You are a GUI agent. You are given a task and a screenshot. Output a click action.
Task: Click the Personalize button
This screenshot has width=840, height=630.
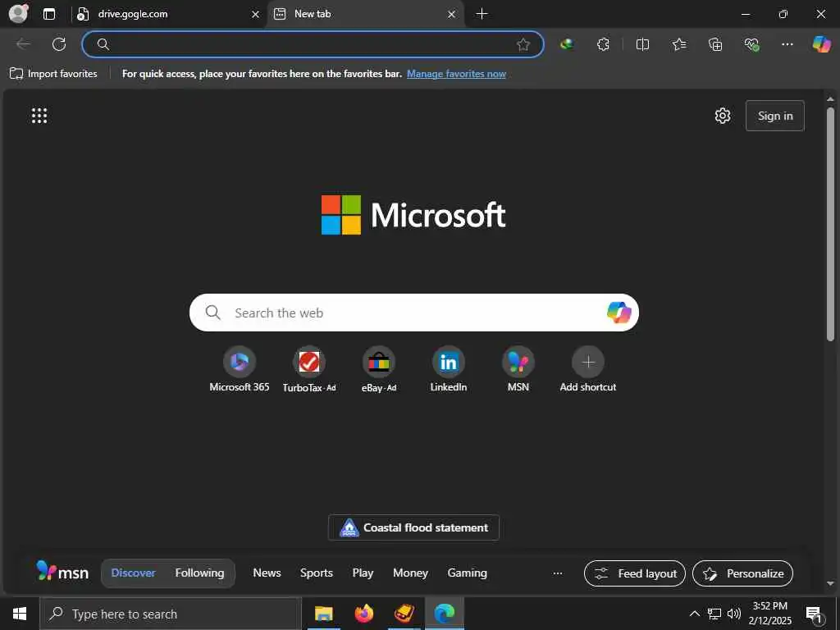742,573
